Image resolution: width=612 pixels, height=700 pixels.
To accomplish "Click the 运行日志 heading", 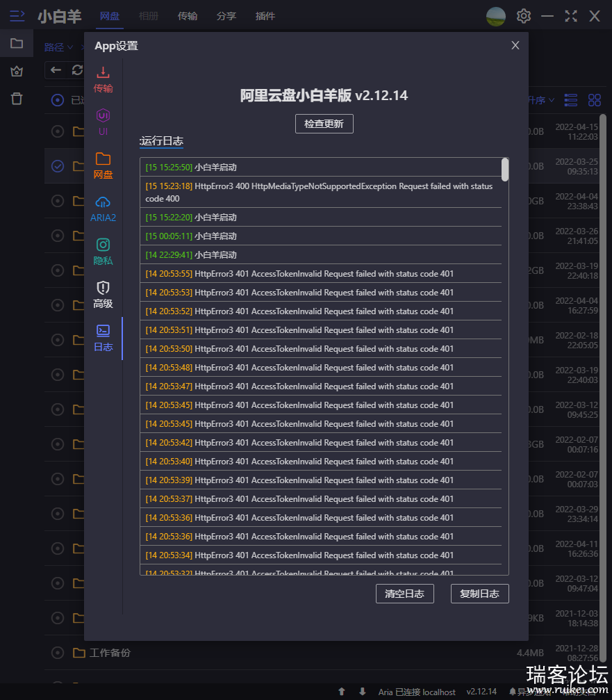I will click(x=161, y=141).
